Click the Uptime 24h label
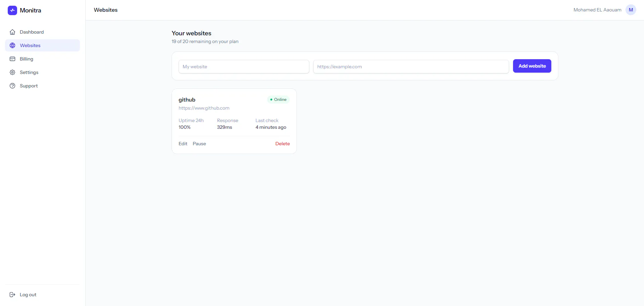This screenshot has height=306, width=644. click(191, 120)
